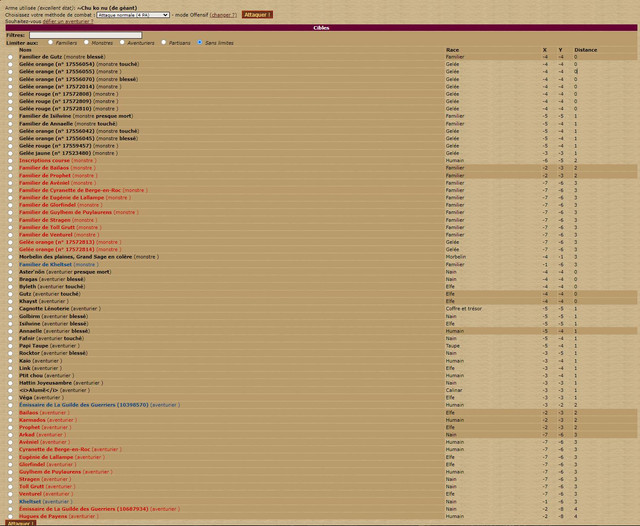Click the name 'Gelée orange (n° 17556055)'
640x526 pixels.
pyautogui.click(x=57, y=71)
